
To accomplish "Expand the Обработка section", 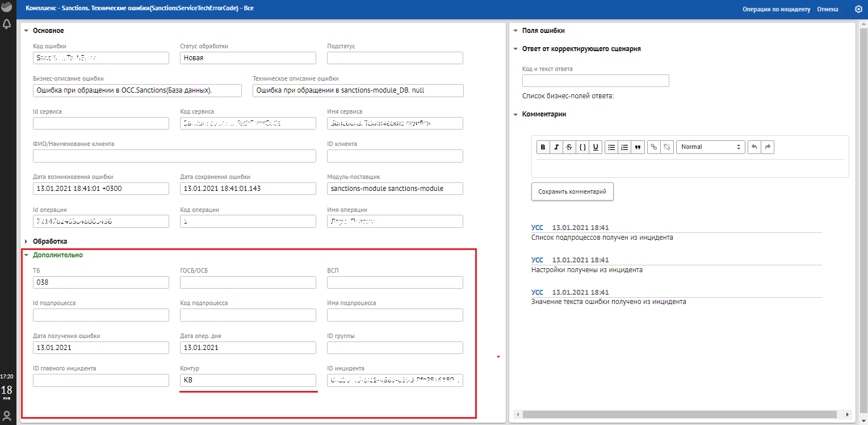I will coord(50,241).
